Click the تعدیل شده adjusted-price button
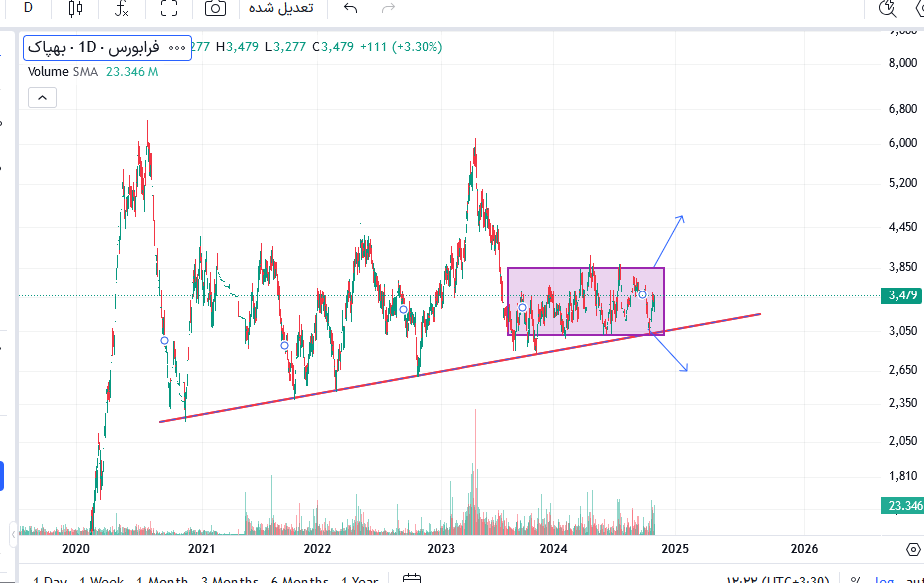 click(281, 8)
